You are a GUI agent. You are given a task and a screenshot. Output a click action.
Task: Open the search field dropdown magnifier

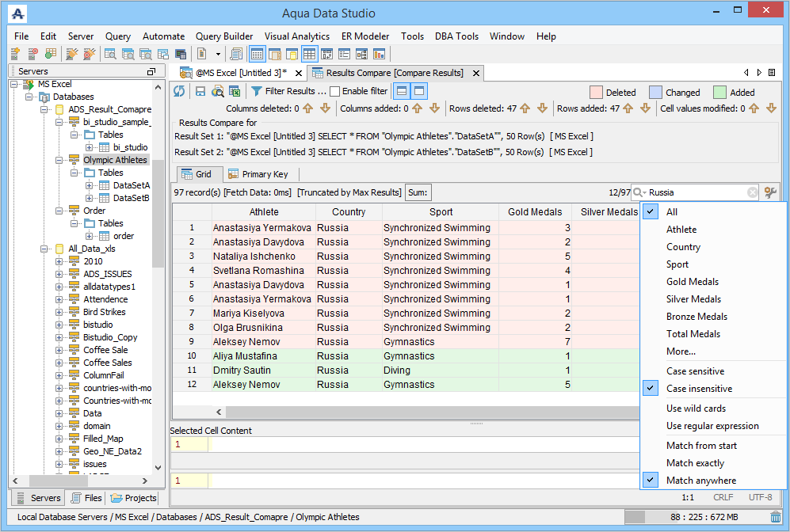pyautogui.click(x=639, y=192)
